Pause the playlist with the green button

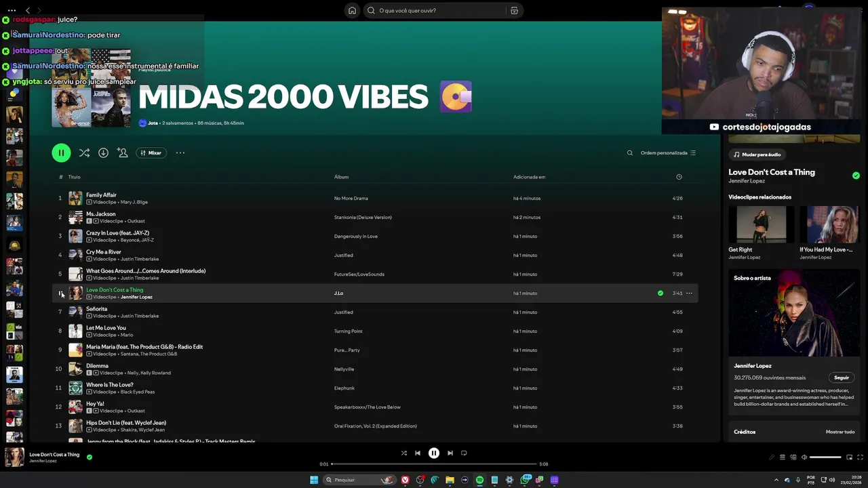[61, 152]
